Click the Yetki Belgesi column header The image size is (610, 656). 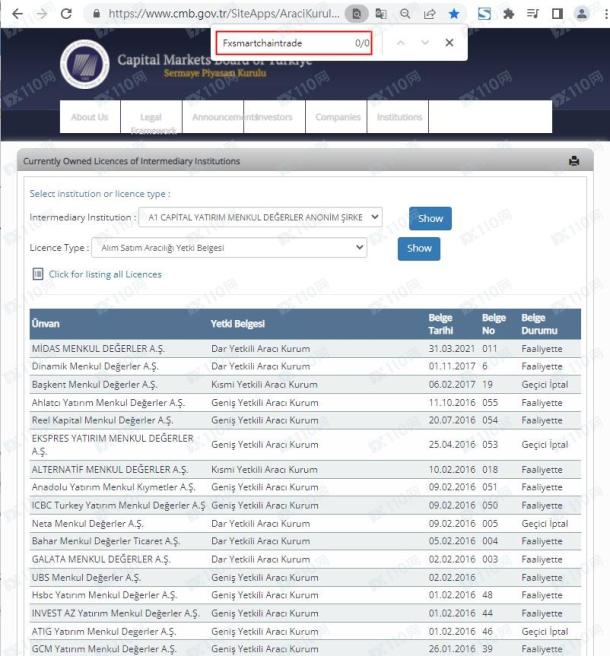click(238, 324)
